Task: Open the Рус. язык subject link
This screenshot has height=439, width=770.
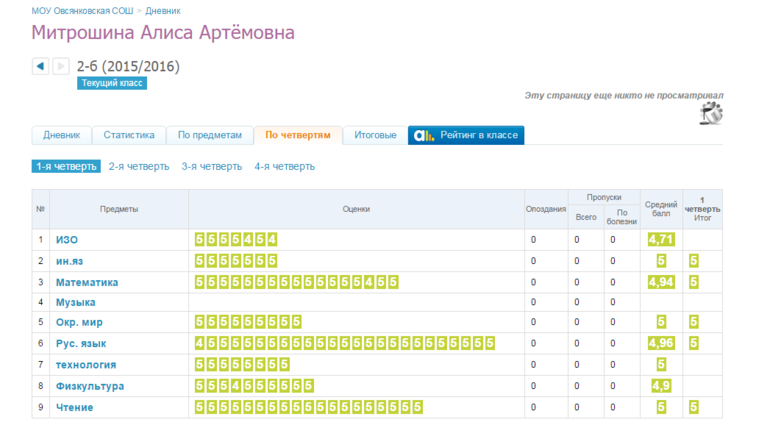Action: (82, 344)
